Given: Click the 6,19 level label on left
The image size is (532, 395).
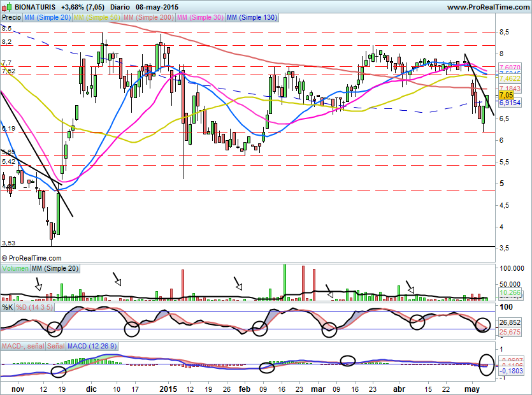Looking at the screenshot, I should (x=8, y=128).
